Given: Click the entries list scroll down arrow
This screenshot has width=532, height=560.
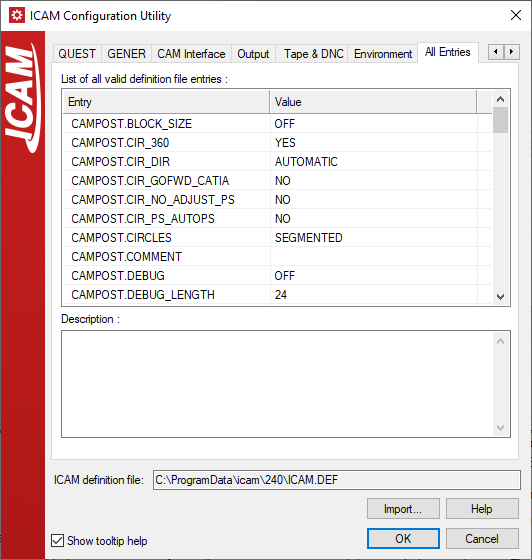Looking at the screenshot, I should tap(500, 296).
